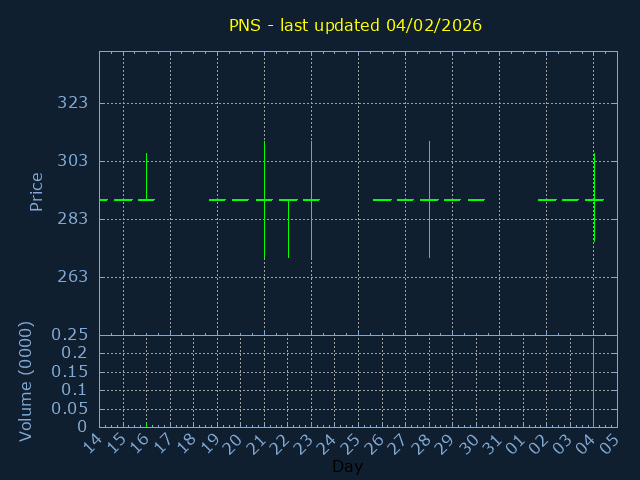
Task: Click the green price bar on day 16
Action: [x=146, y=176]
